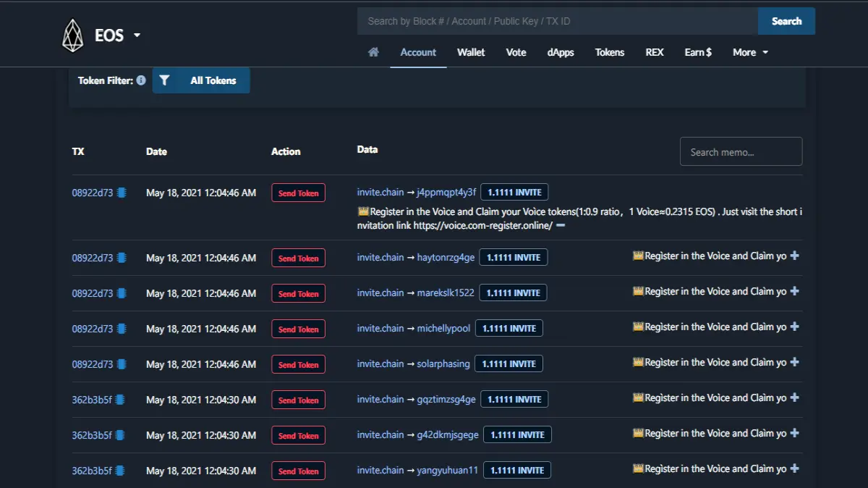Screen dimensions: 868x488
Task: Open invite.chain sender in the j4ppmqpt4y3f row
Action: pyautogui.click(x=380, y=192)
